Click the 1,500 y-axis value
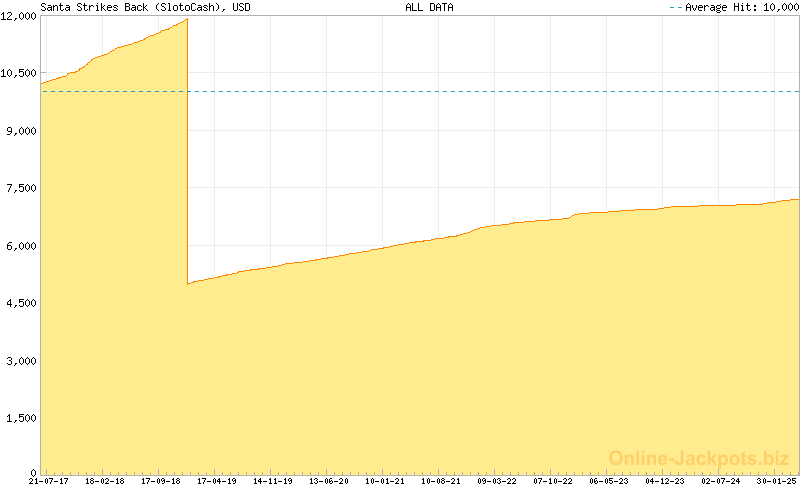The height and width of the screenshot is (490, 800). click(x=19, y=418)
